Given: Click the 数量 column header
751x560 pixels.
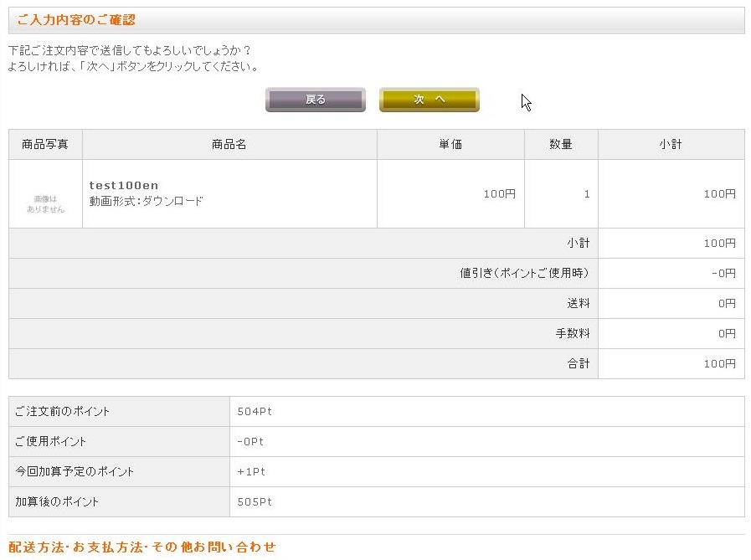Looking at the screenshot, I should 561,145.
